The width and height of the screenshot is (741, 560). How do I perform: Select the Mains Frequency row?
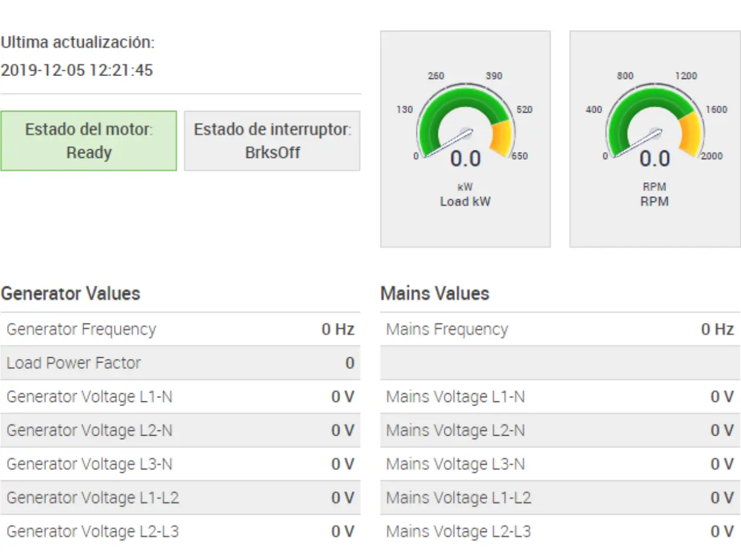[560, 329]
